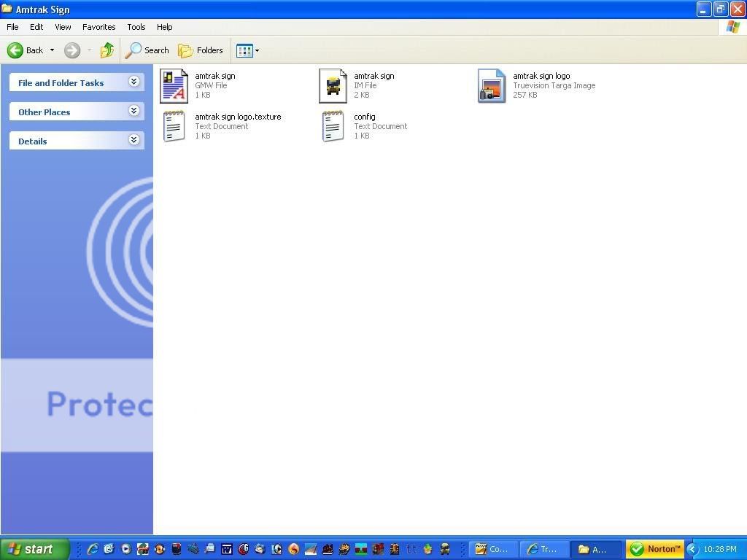Click the Norton status indicator
Image resolution: width=747 pixels, height=560 pixels.
(x=655, y=549)
